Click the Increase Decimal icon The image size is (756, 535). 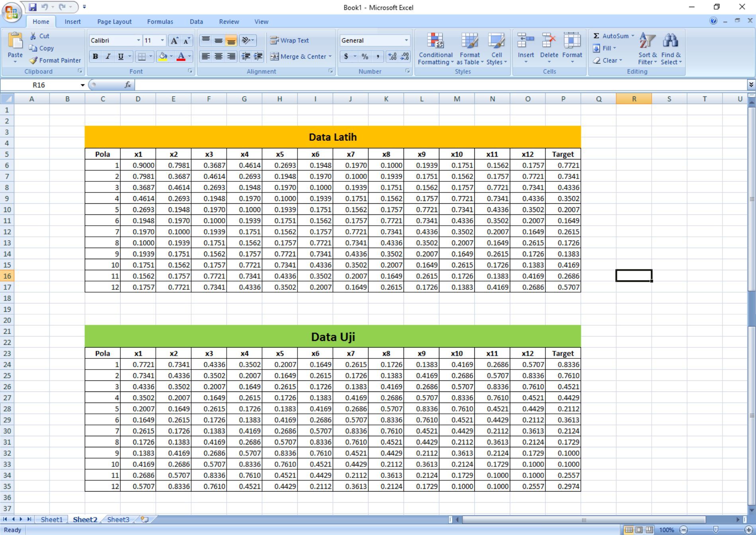pyautogui.click(x=392, y=57)
